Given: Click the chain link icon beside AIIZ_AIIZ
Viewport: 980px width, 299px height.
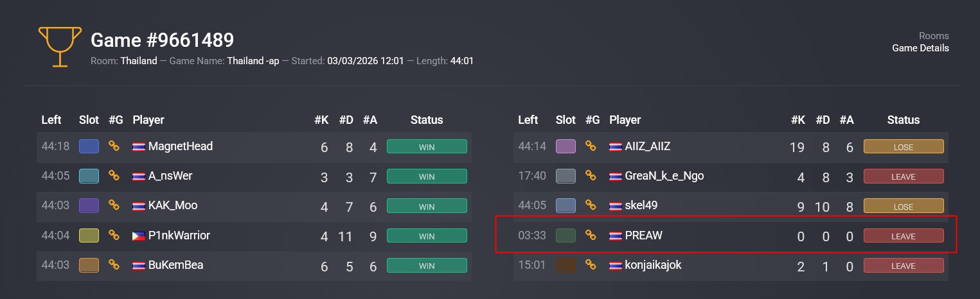Looking at the screenshot, I should click(591, 146).
